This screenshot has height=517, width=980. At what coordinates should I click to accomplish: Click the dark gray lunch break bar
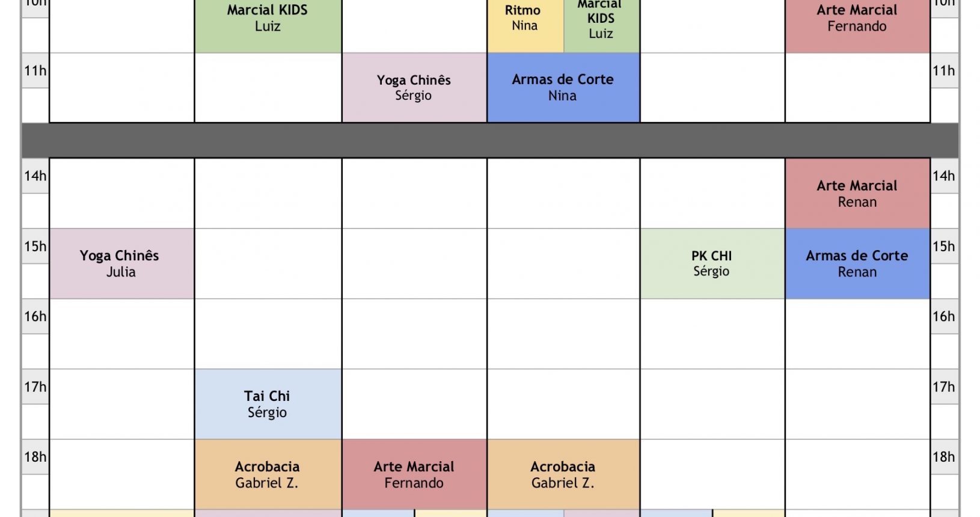(x=490, y=141)
